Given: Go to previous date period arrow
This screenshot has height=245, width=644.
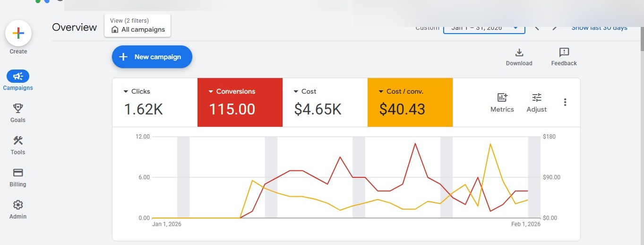Looking at the screenshot, I should click(x=537, y=27).
